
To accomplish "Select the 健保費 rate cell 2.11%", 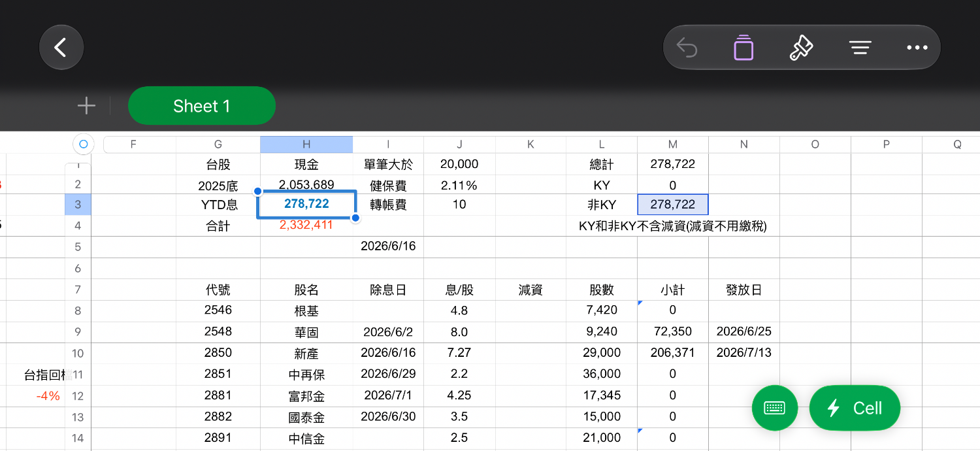I will (459, 185).
